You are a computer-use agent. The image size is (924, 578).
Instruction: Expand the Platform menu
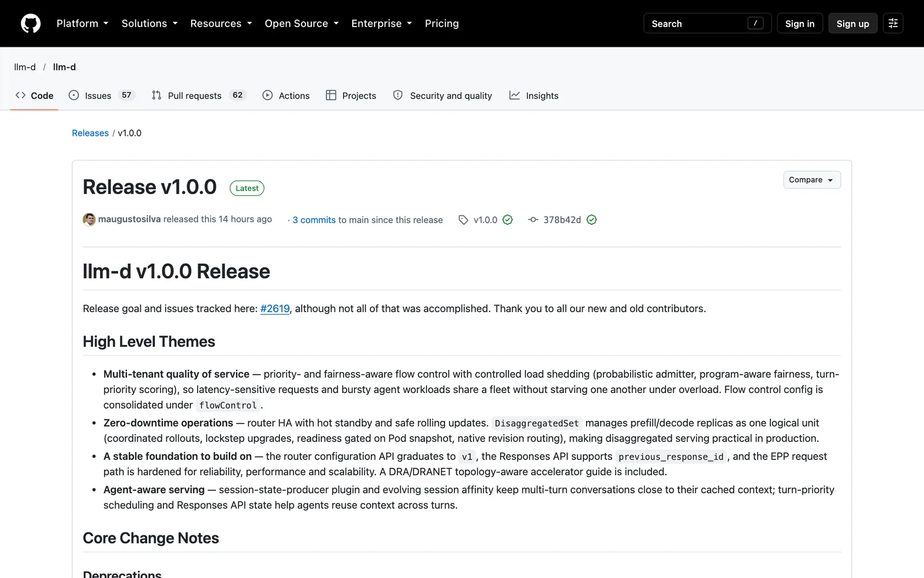(83, 24)
